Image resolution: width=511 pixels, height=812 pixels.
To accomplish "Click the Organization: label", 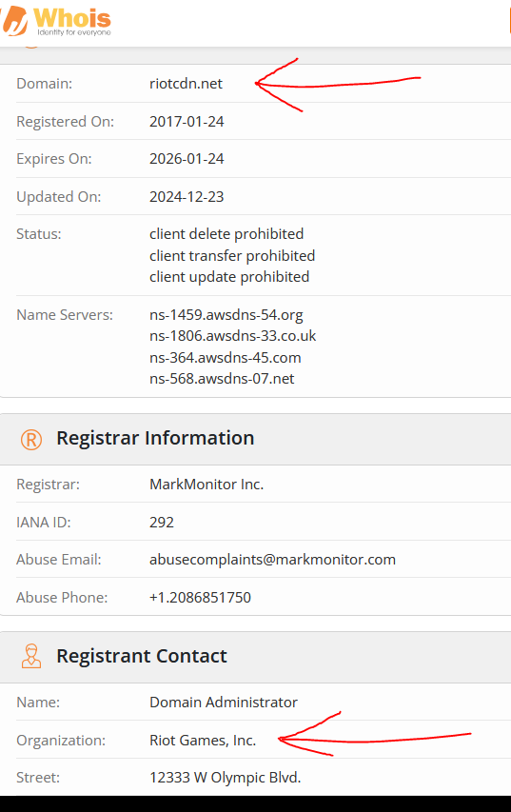I will (x=61, y=741).
